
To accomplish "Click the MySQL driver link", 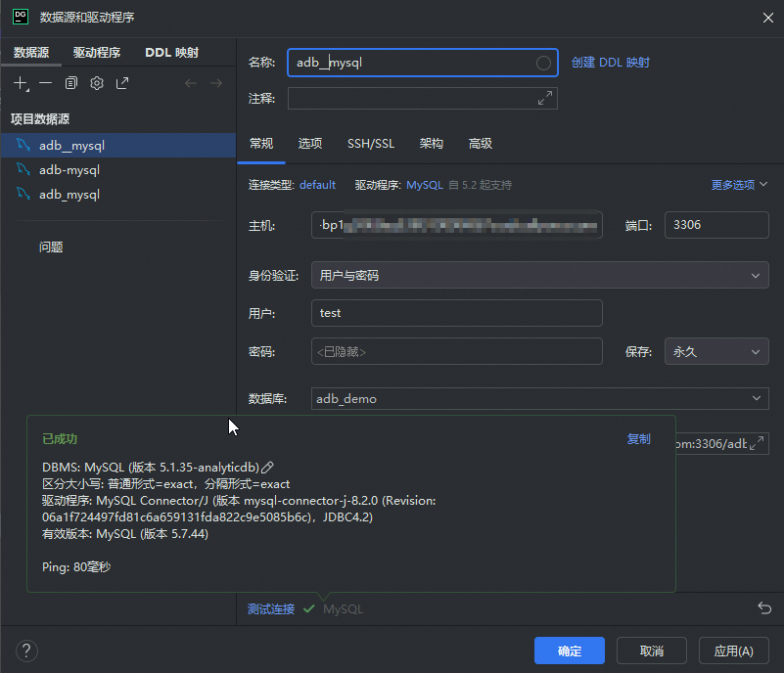I will [x=425, y=185].
